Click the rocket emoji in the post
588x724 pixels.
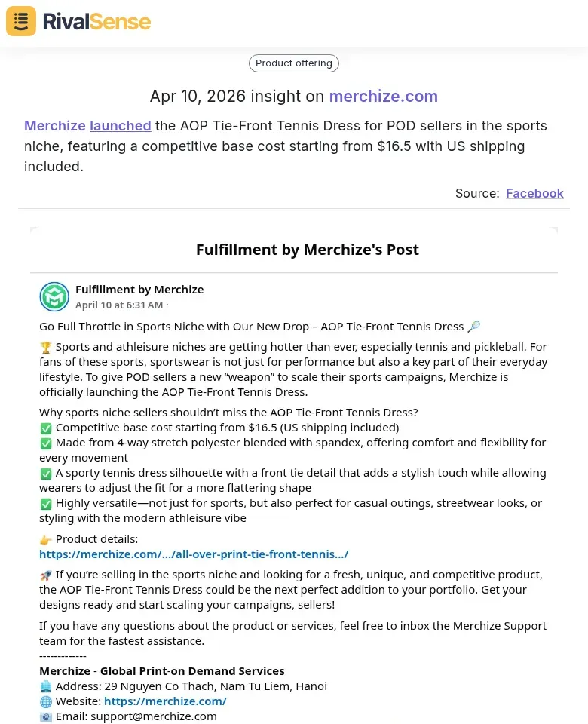[46, 575]
